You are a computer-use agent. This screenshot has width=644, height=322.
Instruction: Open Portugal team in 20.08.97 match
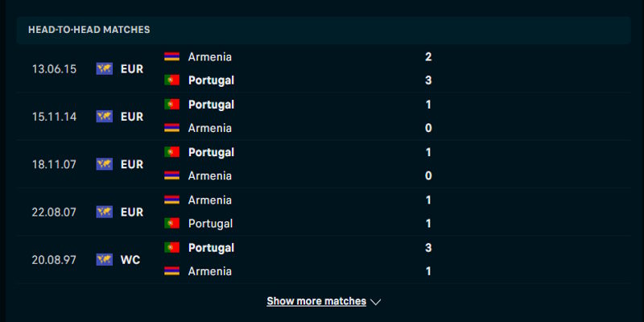(211, 248)
